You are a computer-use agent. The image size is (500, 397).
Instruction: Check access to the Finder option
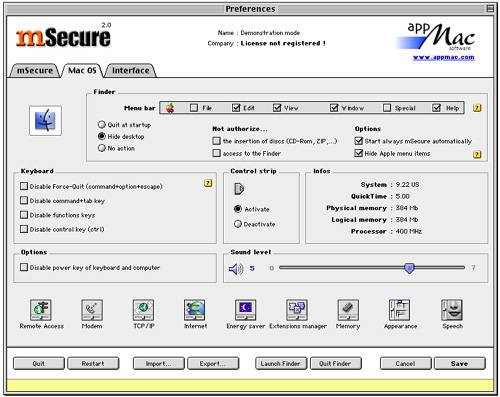coord(216,153)
